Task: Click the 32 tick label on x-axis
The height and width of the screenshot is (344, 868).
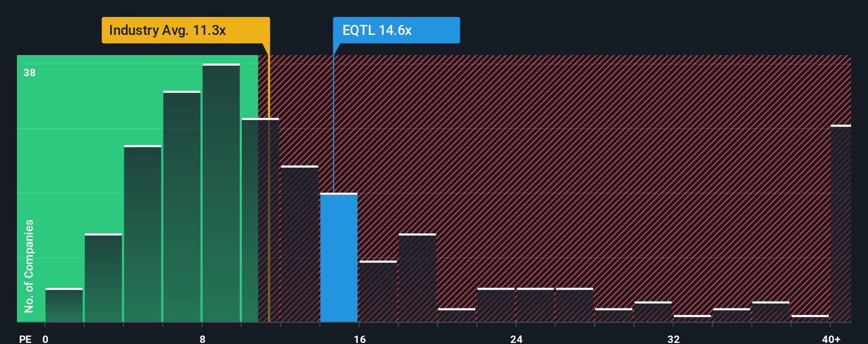Action: pyautogui.click(x=673, y=339)
